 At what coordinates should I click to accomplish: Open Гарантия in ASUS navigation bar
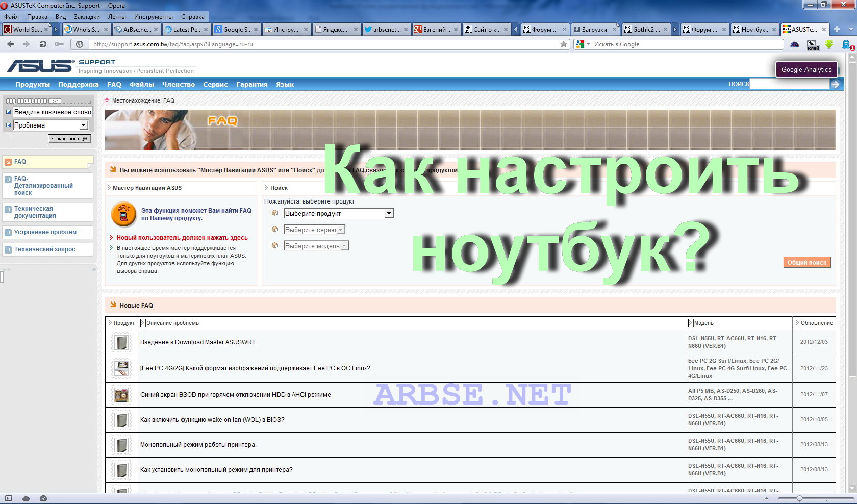[x=252, y=84]
